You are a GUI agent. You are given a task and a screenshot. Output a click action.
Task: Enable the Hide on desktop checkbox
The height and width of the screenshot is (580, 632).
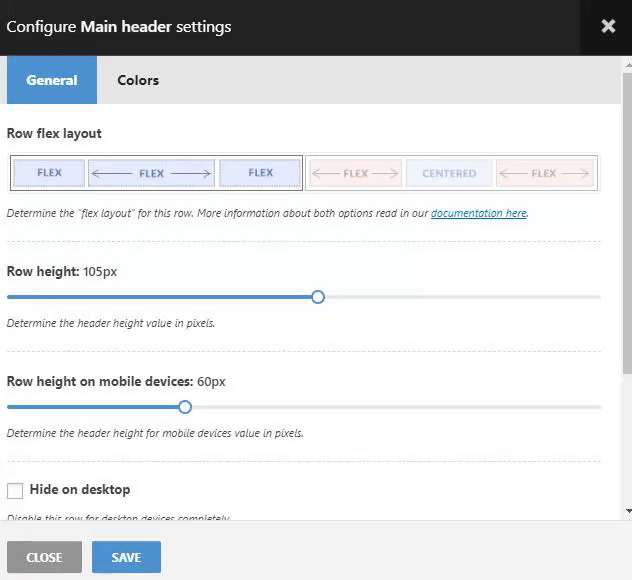(x=15, y=491)
